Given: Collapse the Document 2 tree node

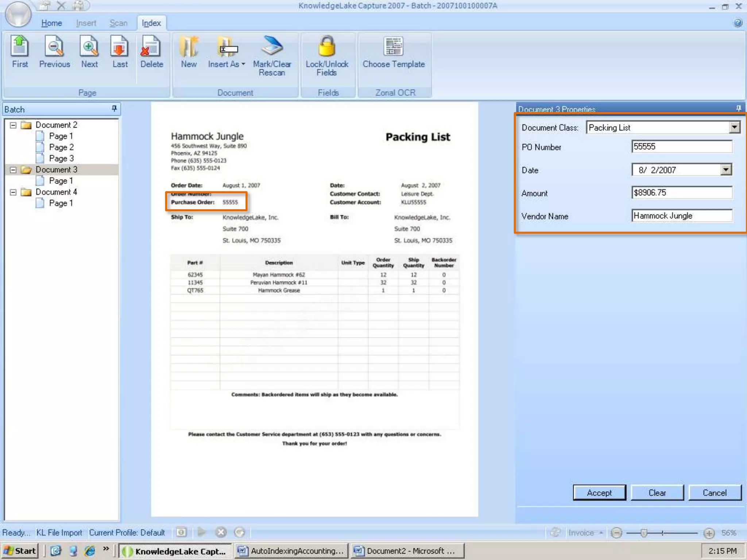Looking at the screenshot, I should pos(13,125).
